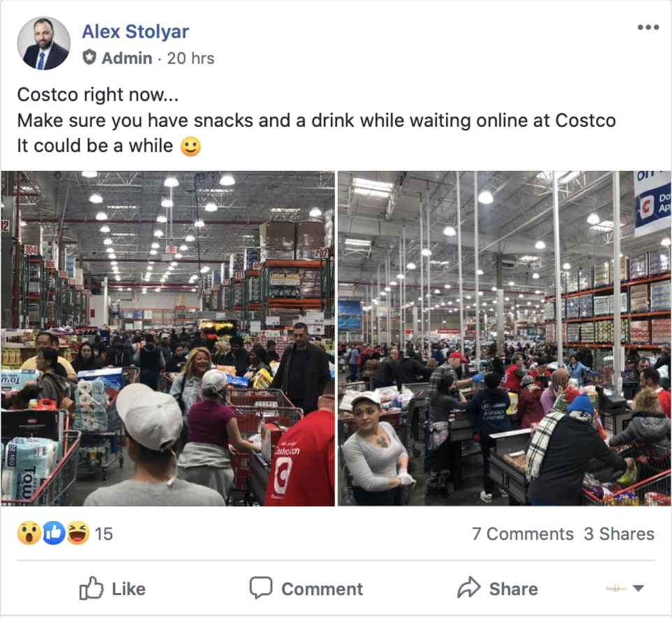Image resolution: width=672 pixels, height=618 pixels.
Task: Click the smiley emoji in post text
Action: coord(190,147)
